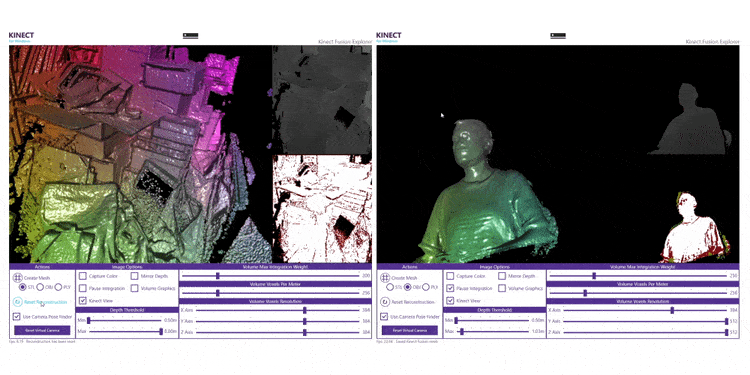Click colored room reconstruction view in left window
The height and width of the screenshot is (375, 750).
140,154
